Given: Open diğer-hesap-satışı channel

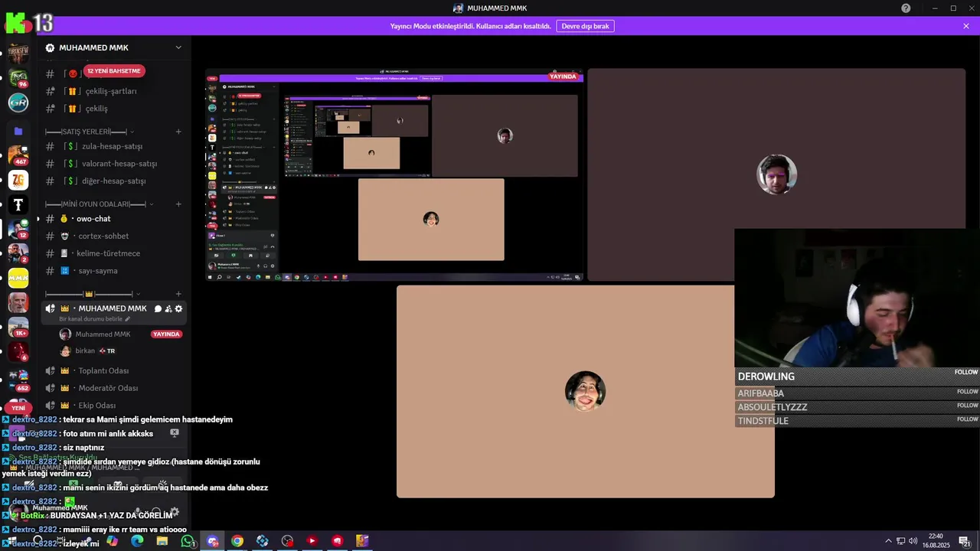Looking at the screenshot, I should [x=114, y=181].
